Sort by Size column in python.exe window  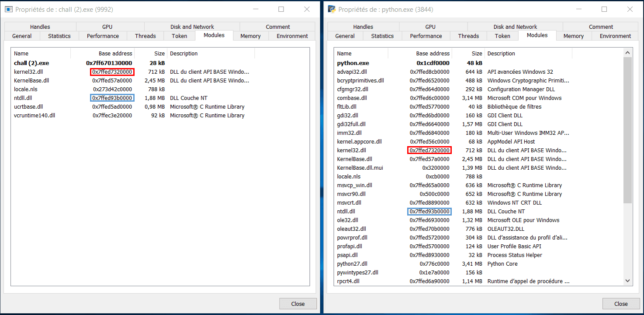(x=468, y=53)
